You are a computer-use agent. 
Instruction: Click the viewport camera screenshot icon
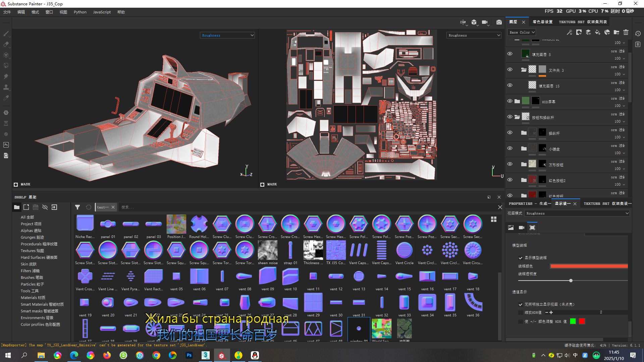click(x=499, y=22)
